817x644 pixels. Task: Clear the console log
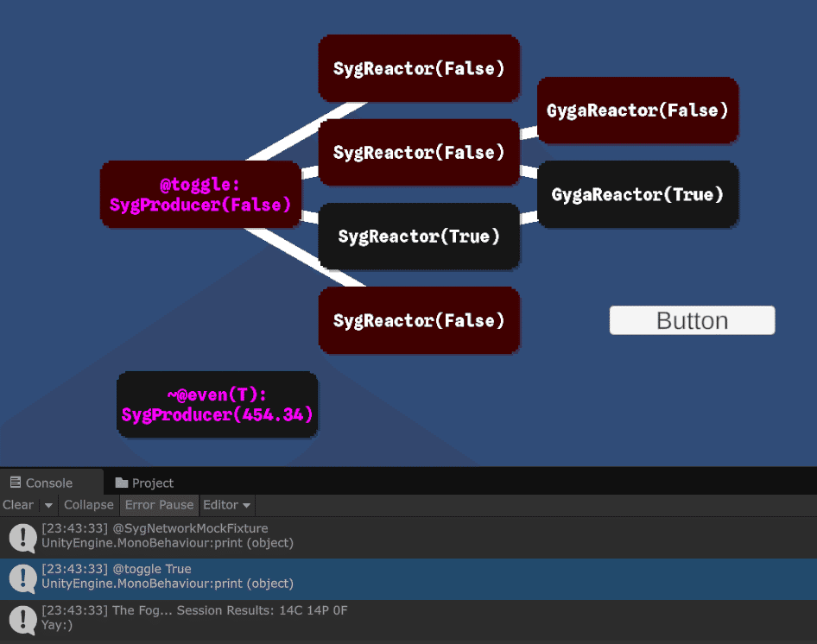18,505
